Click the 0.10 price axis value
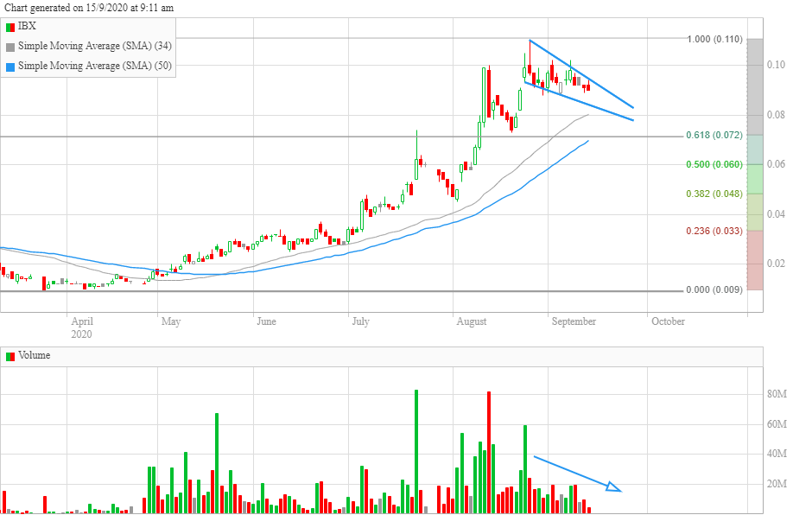Viewport: 812px width, 515px height. coord(776,65)
